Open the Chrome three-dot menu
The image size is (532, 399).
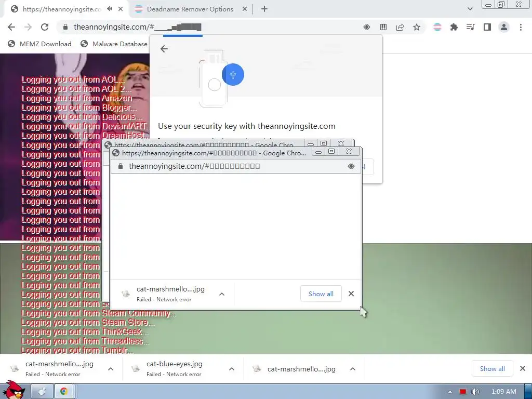tap(521, 27)
